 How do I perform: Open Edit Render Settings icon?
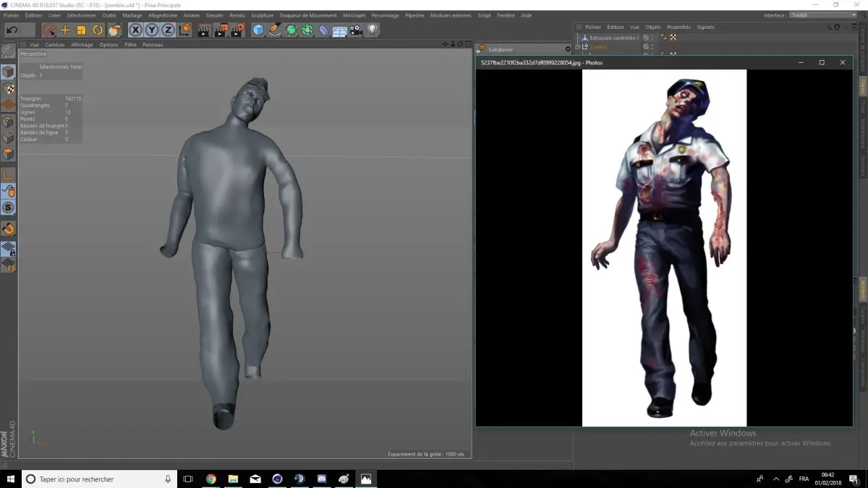click(x=237, y=30)
